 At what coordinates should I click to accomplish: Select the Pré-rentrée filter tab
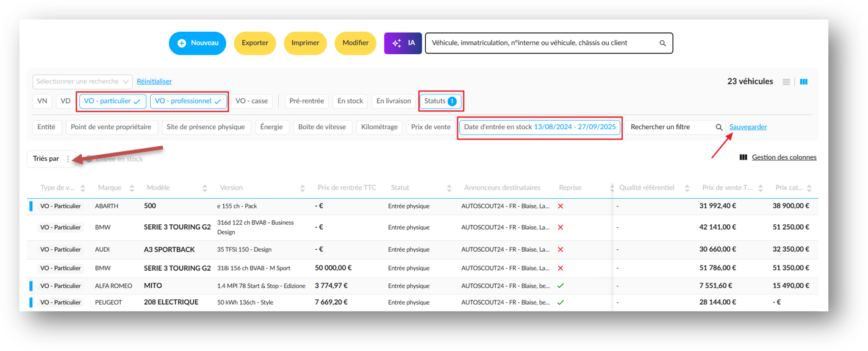[307, 101]
